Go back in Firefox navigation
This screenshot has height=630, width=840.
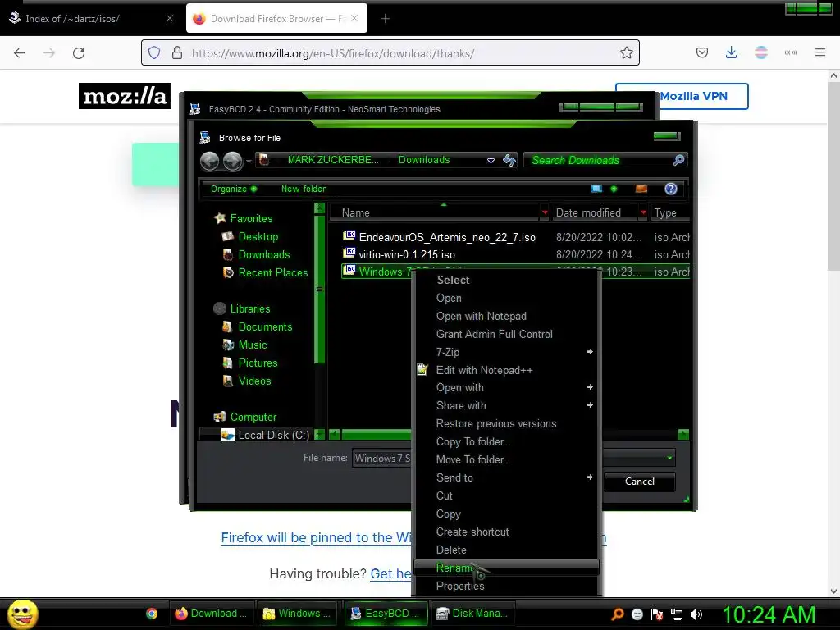coord(20,53)
